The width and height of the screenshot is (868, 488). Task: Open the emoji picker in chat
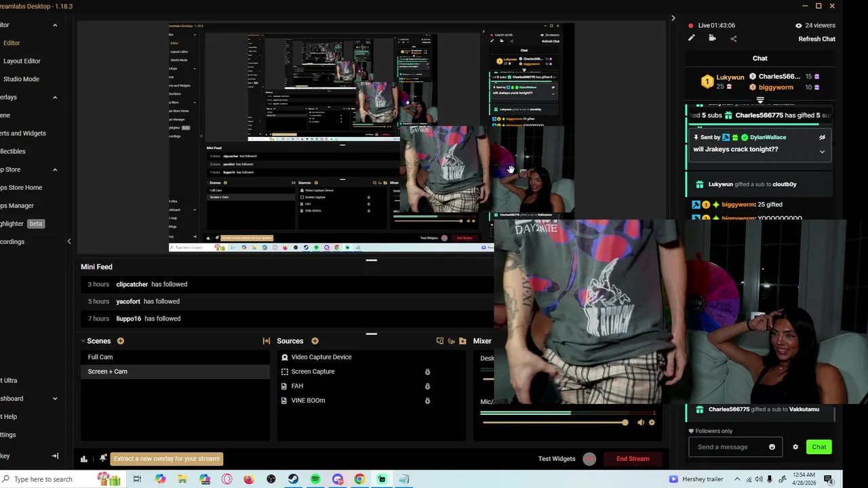pos(772,447)
